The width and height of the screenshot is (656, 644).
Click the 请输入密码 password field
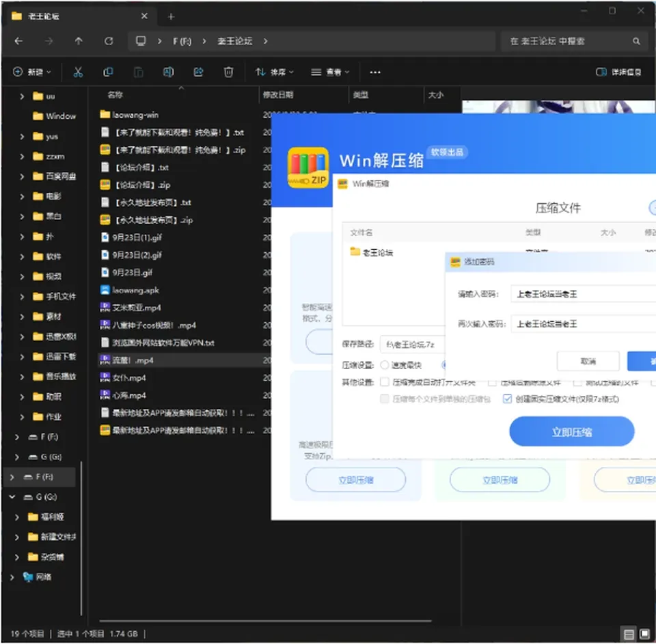pos(583,294)
